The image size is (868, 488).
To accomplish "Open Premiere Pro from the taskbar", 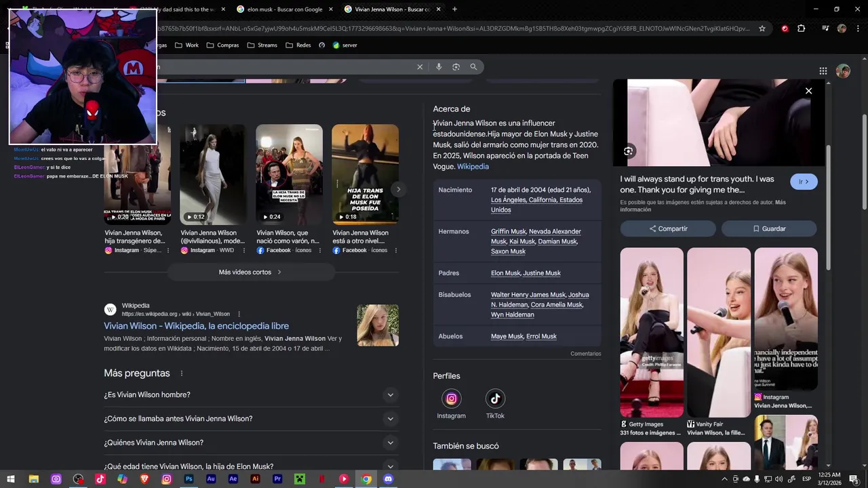I will point(277,479).
